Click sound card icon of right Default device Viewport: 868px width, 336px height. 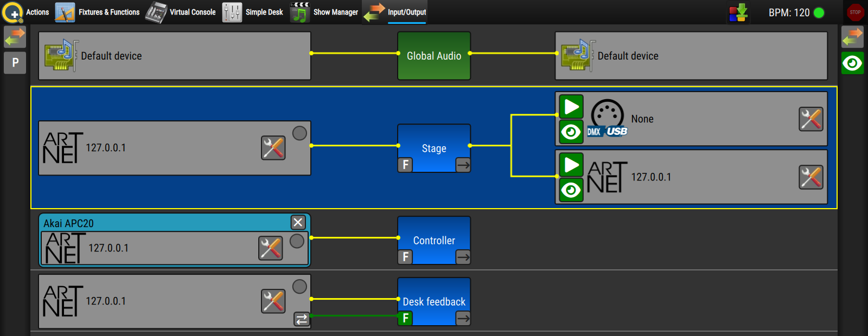point(578,55)
